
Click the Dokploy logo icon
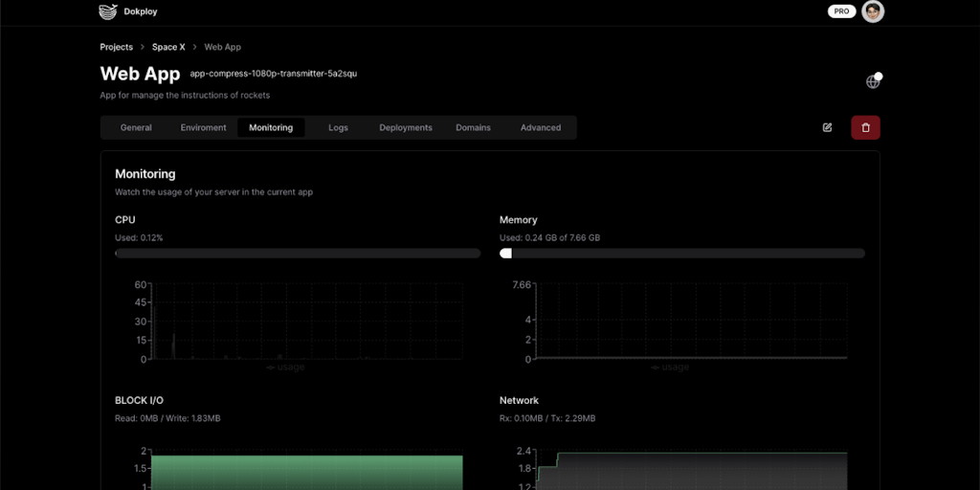(x=108, y=11)
